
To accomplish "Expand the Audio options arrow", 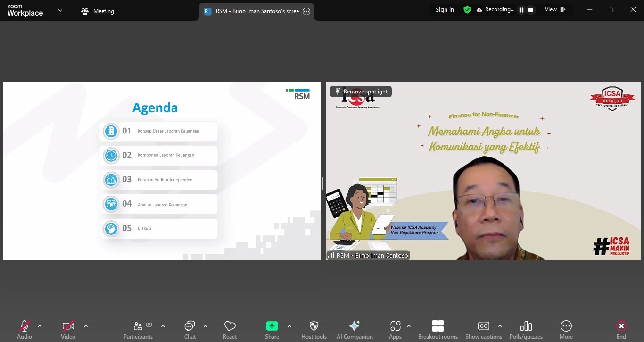I will 40,325.
